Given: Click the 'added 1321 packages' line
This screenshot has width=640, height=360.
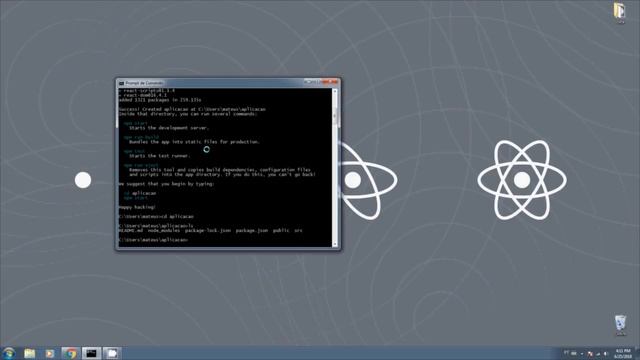Looking at the screenshot, I should point(160,100).
